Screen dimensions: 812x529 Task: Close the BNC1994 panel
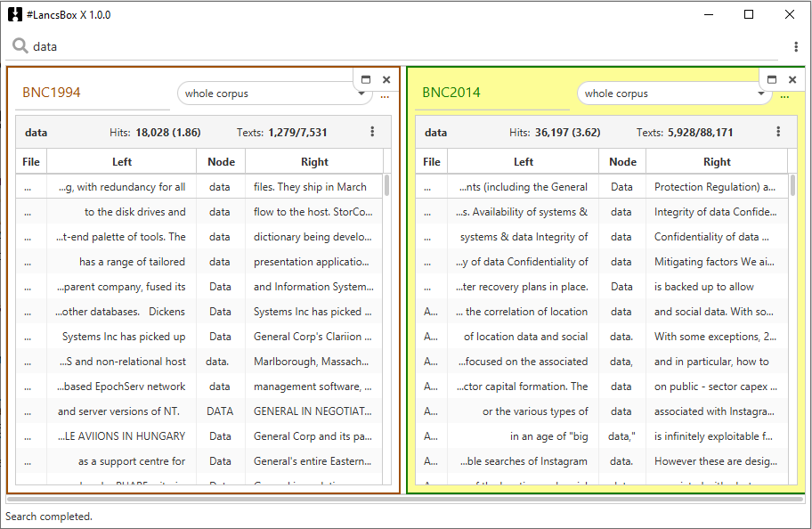386,79
